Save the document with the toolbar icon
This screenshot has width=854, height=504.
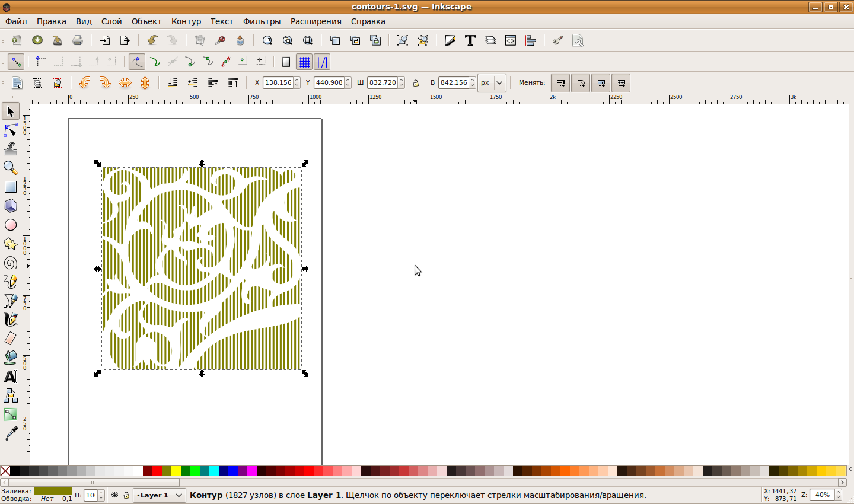[x=58, y=40]
